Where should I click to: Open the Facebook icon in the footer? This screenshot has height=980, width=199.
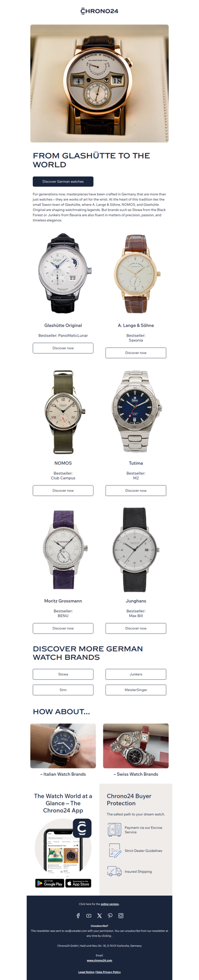(x=78, y=915)
